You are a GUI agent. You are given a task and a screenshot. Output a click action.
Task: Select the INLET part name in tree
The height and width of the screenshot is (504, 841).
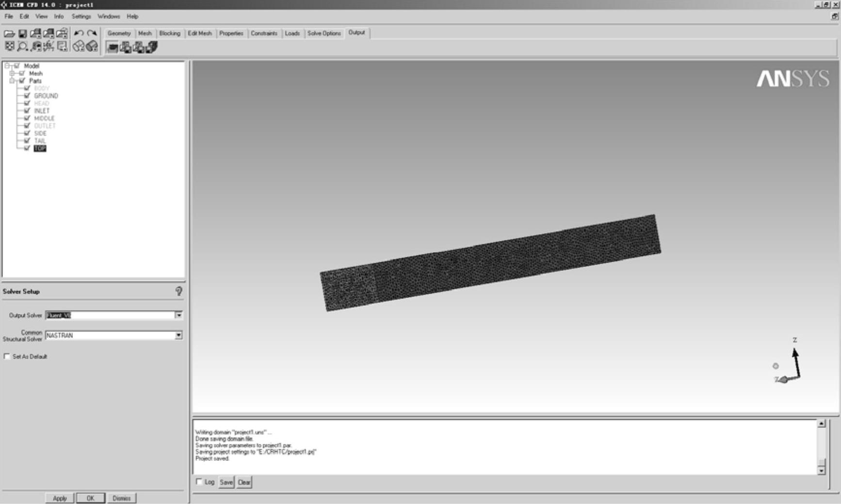[42, 111]
